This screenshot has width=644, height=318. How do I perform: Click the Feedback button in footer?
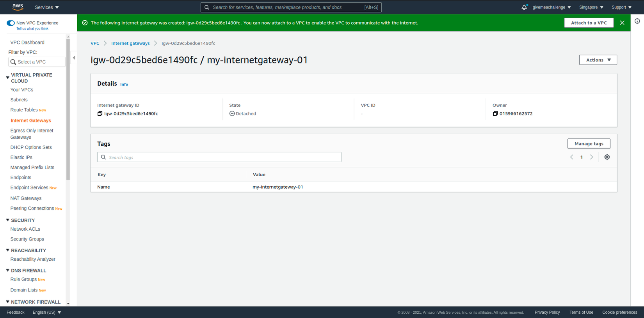point(16,312)
